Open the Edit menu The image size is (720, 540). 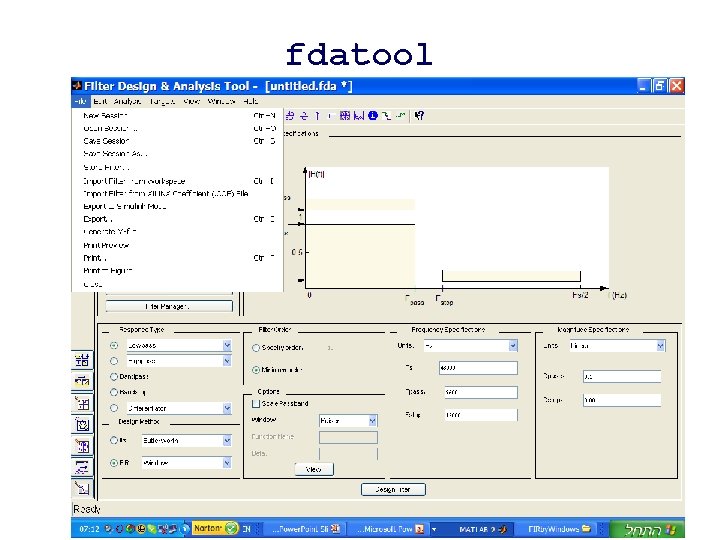coord(100,101)
